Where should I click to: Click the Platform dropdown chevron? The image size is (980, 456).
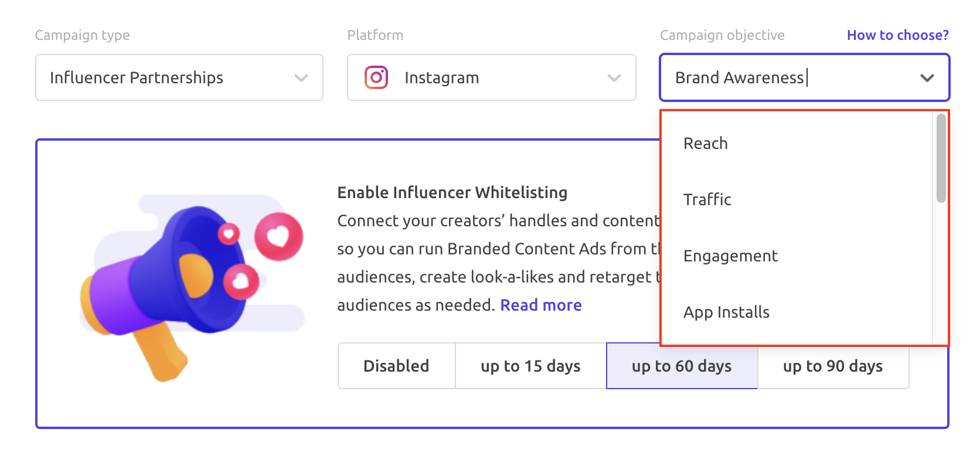614,78
